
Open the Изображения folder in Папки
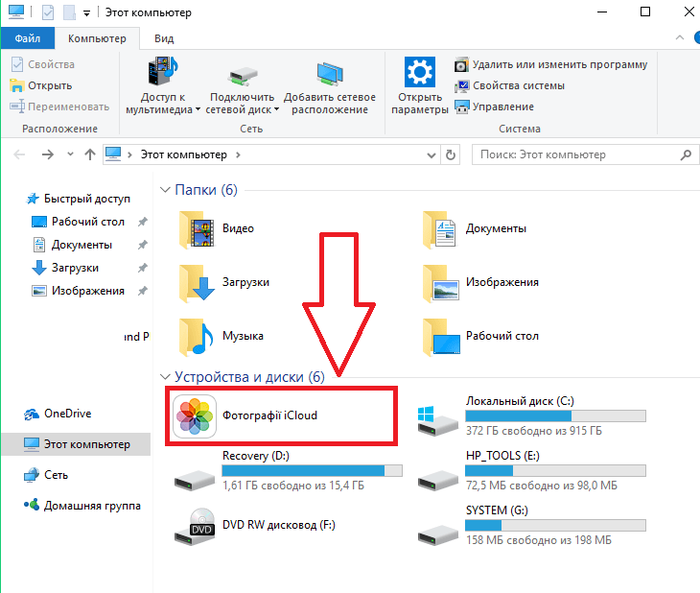pyautogui.click(x=480, y=282)
